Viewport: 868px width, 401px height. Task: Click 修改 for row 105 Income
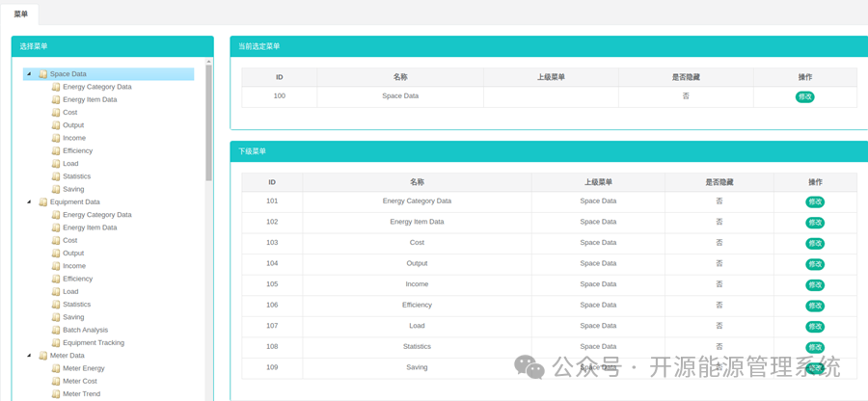point(814,285)
